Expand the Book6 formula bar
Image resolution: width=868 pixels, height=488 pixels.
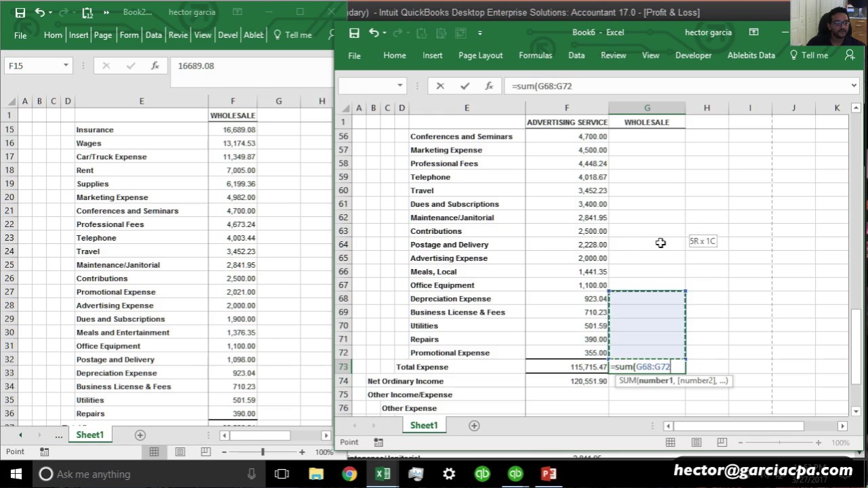pos(853,86)
